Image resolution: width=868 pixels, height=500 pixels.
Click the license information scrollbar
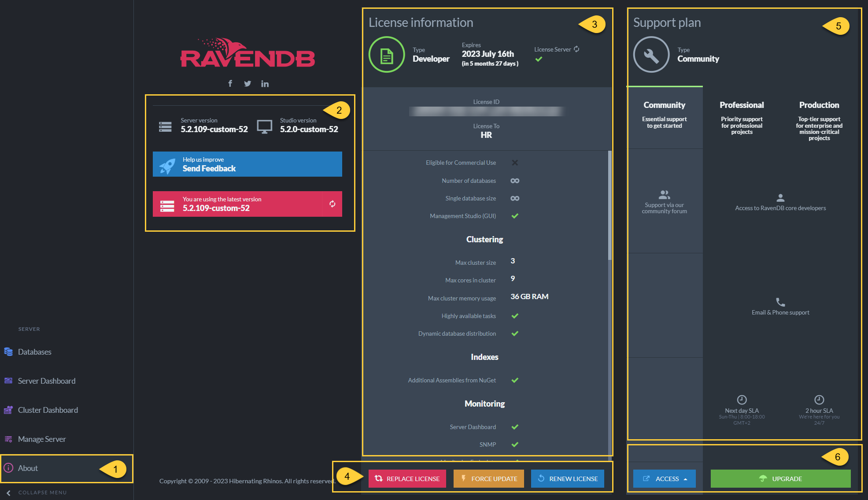pyautogui.click(x=610, y=205)
